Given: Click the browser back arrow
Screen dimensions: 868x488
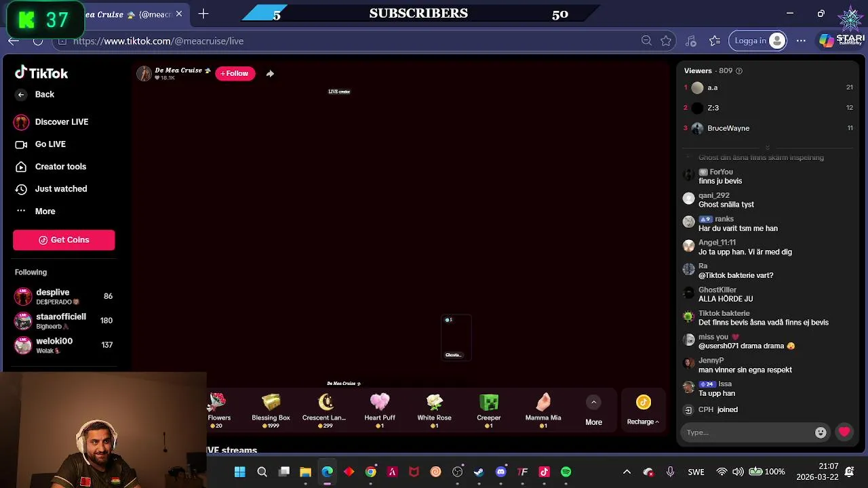Looking at the screenshot, I should [14, 41].
